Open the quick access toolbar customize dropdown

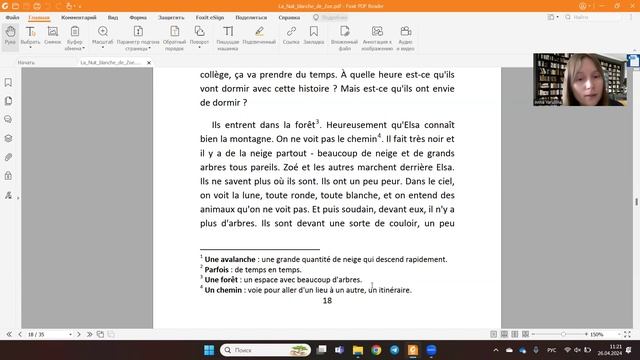(x=80, y=6)
